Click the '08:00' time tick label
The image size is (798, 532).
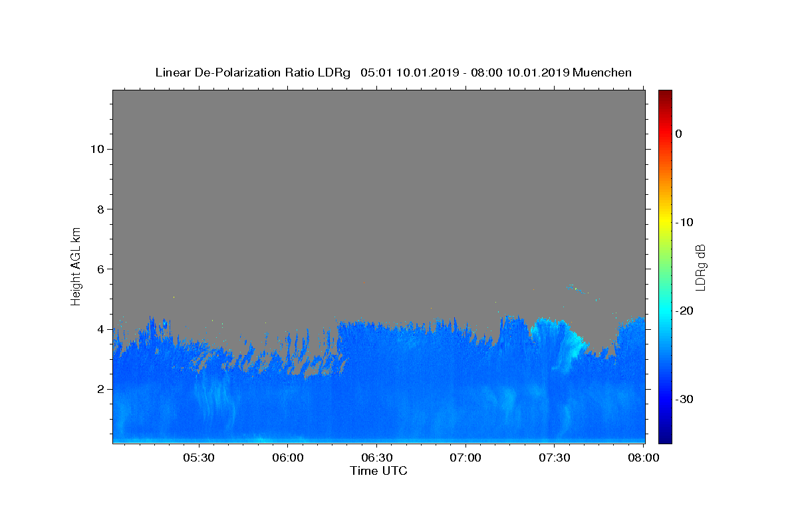[643, 458]
